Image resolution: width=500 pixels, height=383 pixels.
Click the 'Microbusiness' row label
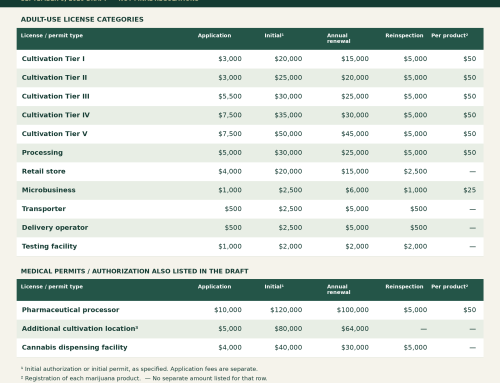49,190
